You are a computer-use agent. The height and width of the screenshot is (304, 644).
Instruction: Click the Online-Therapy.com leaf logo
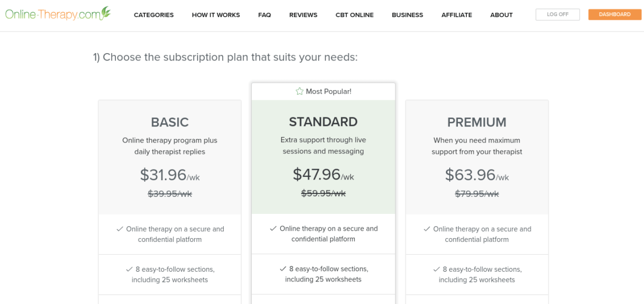pos(106,12)
